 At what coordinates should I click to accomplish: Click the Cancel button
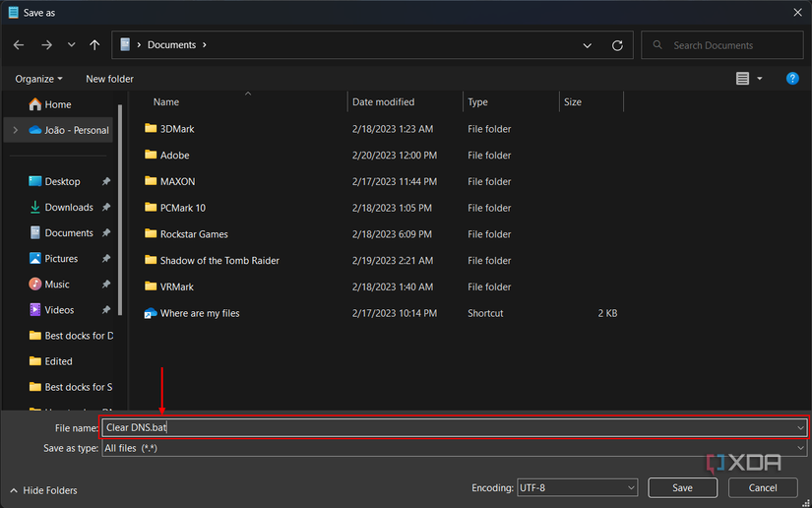click(x=762, y=487)
